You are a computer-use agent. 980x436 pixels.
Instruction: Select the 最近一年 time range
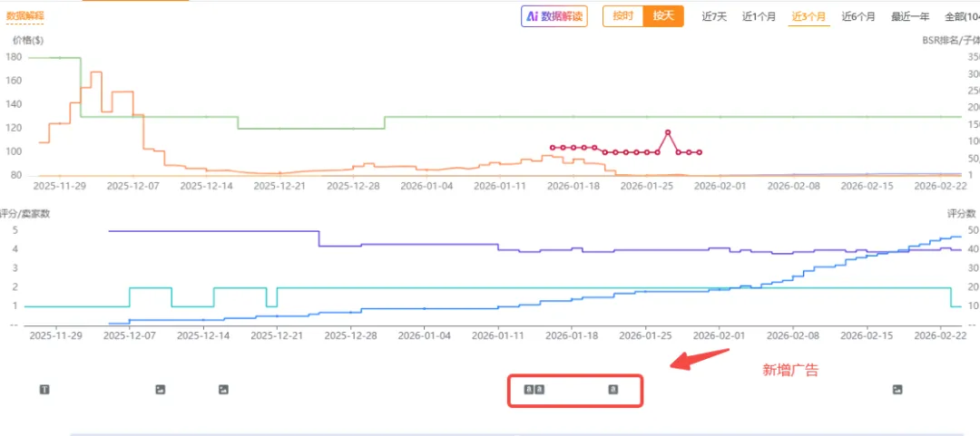910,16
